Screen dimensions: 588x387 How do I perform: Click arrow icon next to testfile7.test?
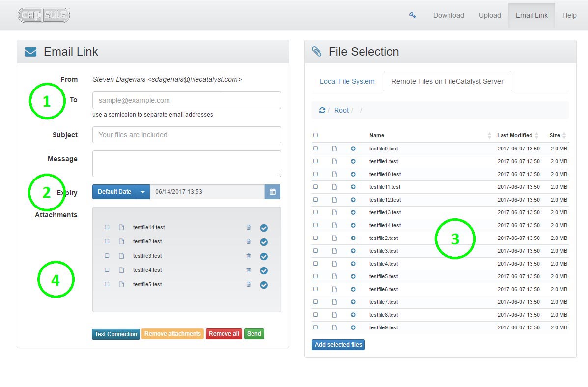tap(353, 302)
